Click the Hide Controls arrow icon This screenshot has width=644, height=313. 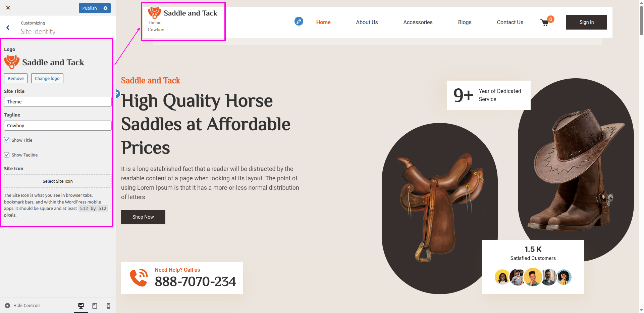(7, 306)
